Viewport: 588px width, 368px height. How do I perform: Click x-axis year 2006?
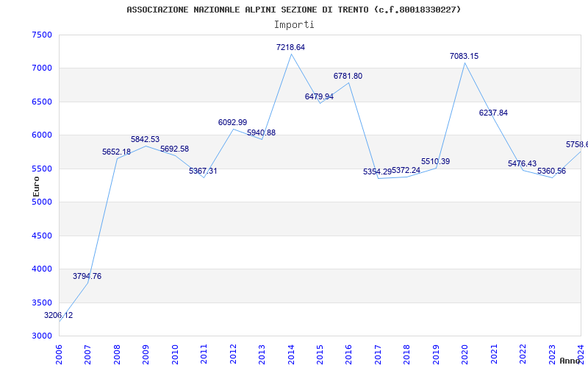[x=59, y=355]
